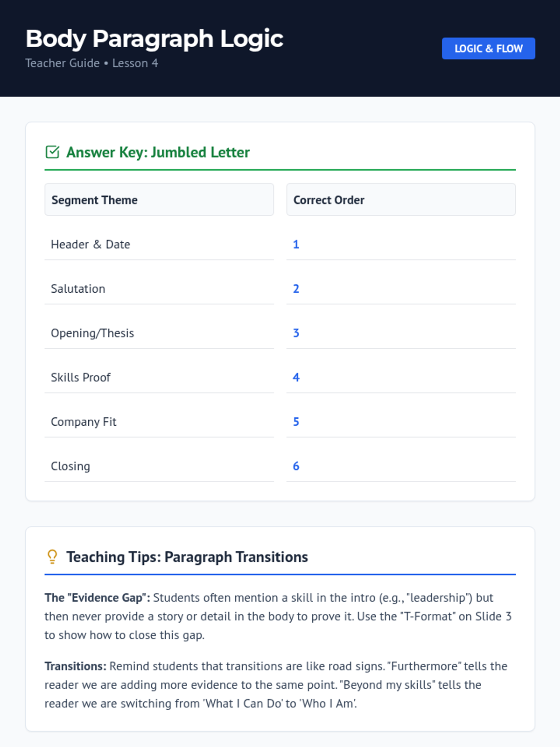Select the Header & Date row

pyautogui.click(x=91, y=244)
